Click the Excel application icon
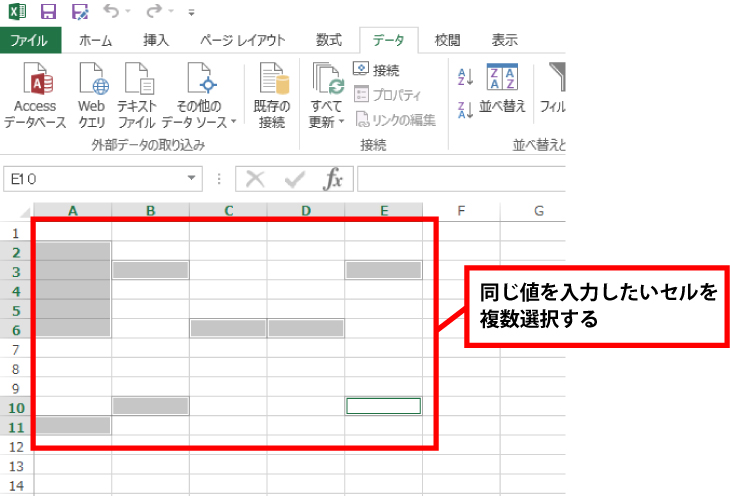Viewport: 730px width, 496px height. point(17,11)
